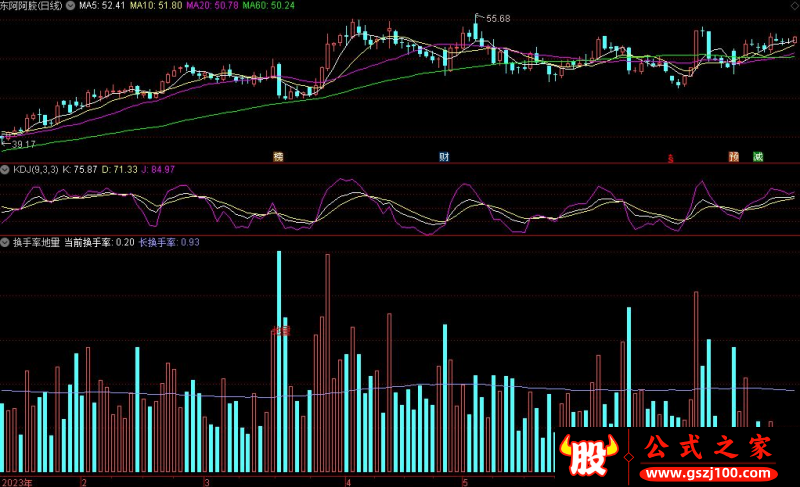The height and width of the screenshot is (487, 800).
Task: Click the red 地量 signal marker
Action: pyautogui.click(x=280, y=331)
